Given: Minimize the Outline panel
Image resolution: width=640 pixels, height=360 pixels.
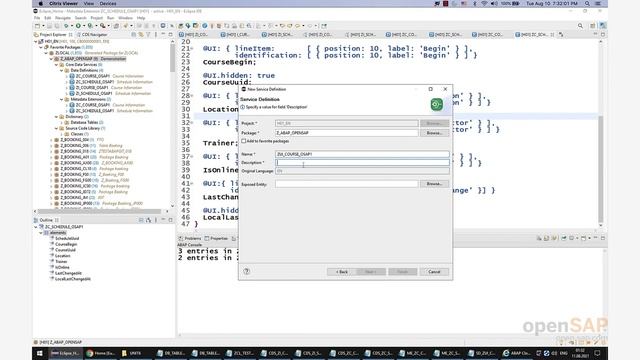Looking at the screenshot, I should [163, 220].
